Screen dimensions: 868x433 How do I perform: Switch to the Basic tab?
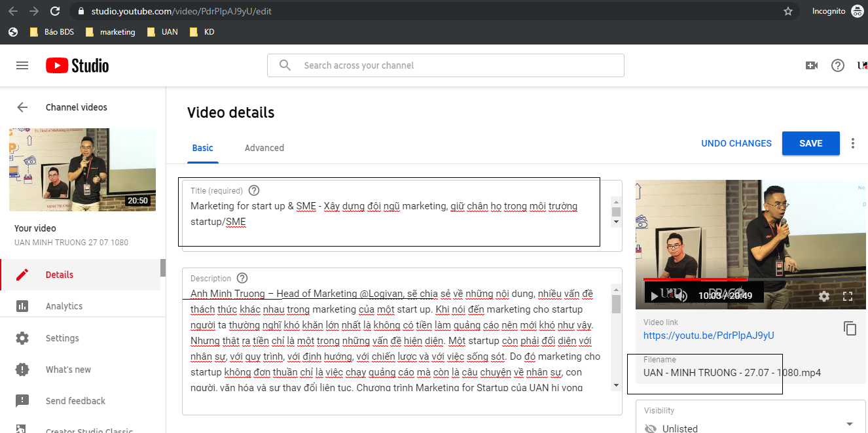click(x=202, y=148)
